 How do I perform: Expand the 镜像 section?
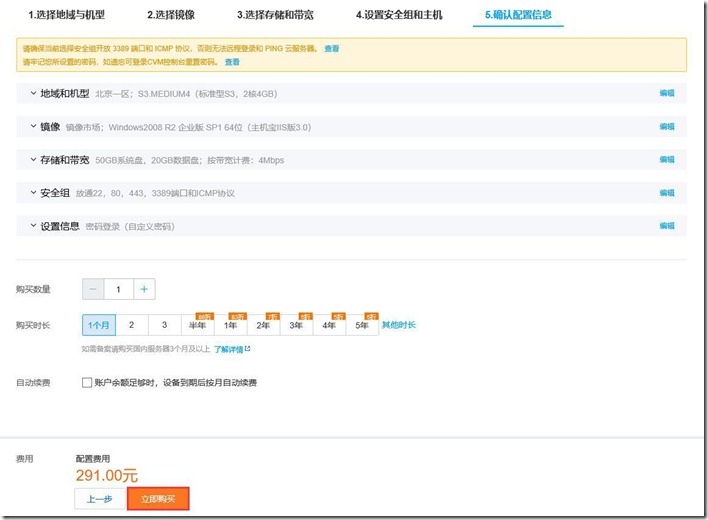pyautogui.click(x=33, y=127)
